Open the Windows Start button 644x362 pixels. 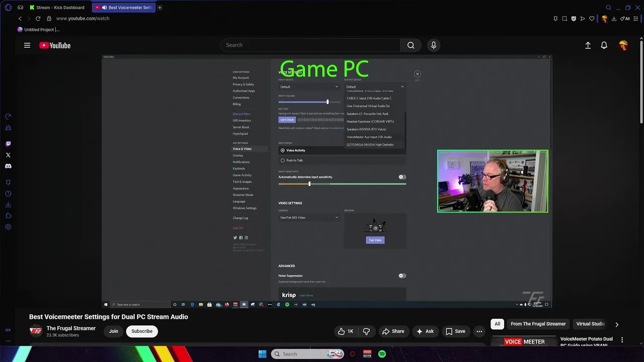pos(262,354)
